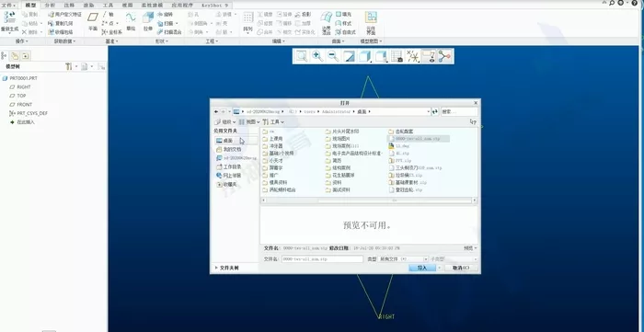This screenshot has height=332, width=644.
Task: Expand the 基准 (Datum) group dropdown
Action: 112,41
